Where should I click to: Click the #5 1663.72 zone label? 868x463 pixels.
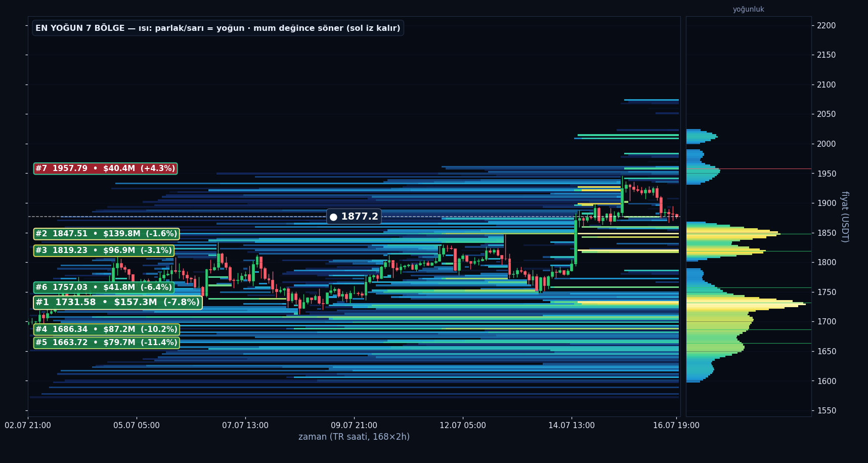tap(106, 343)
